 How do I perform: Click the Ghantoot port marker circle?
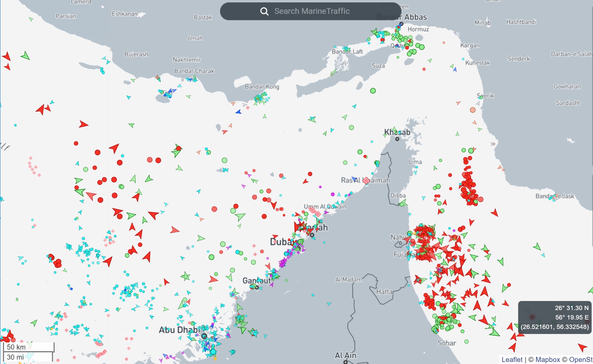point(257,287)
